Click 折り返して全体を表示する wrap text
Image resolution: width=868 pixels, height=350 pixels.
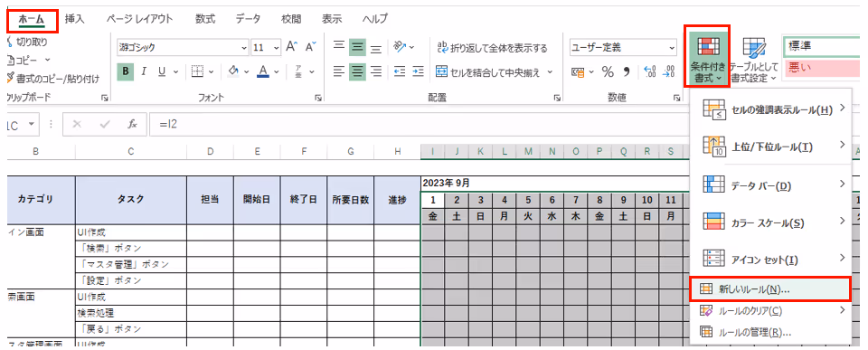(x=492, y=48)
